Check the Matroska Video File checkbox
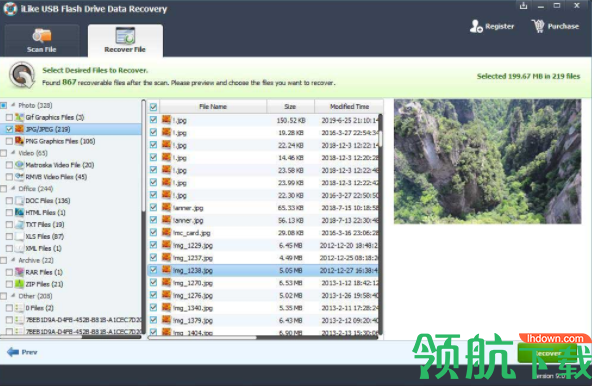 tap(9, 165)
